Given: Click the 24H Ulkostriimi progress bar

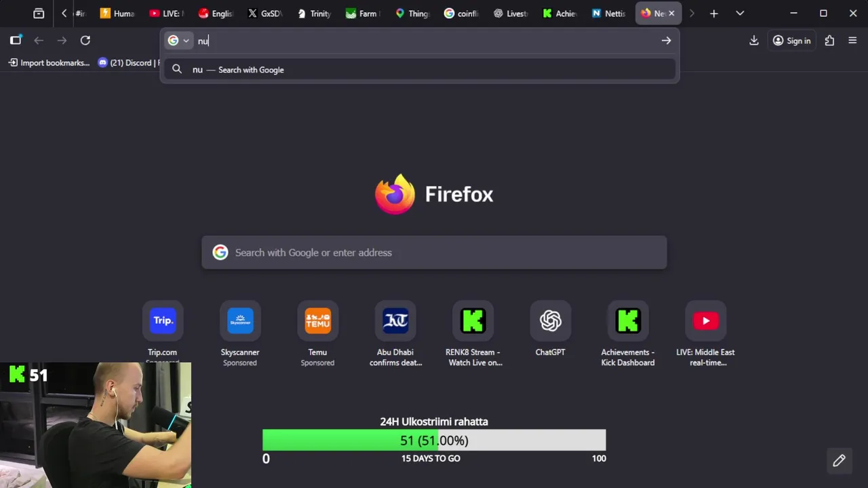Looking at the screenshot, I should 434,441.
